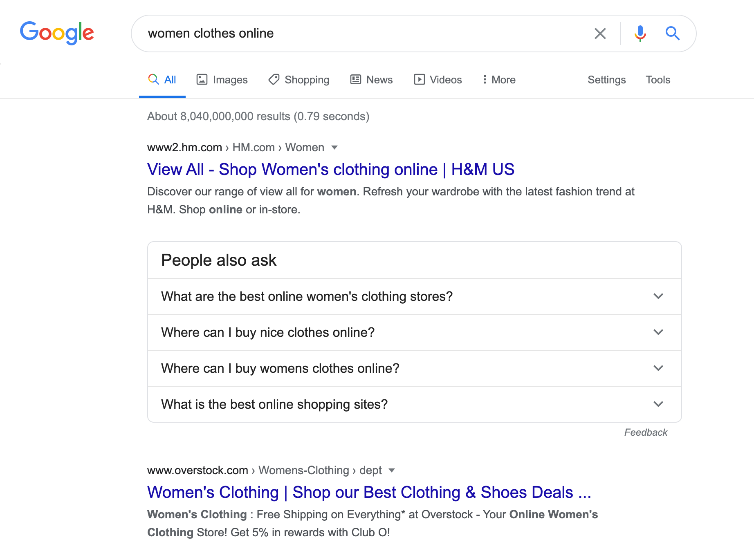This screenshot has height=560, width=754.
Task: Switch to the Shopping tab
Action: [x=299, y=80]
